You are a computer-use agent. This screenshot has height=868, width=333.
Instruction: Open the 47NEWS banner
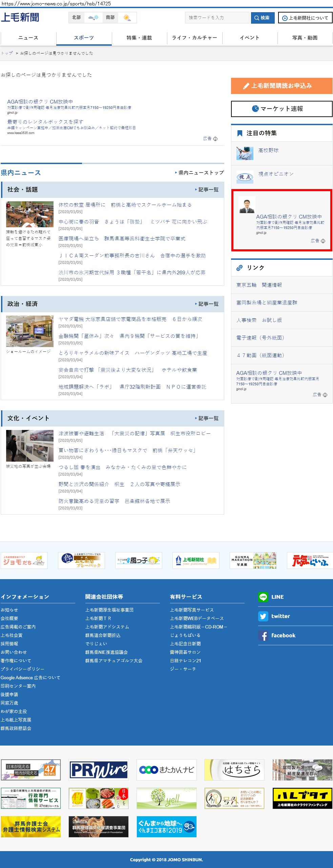[x=31, y=770]
